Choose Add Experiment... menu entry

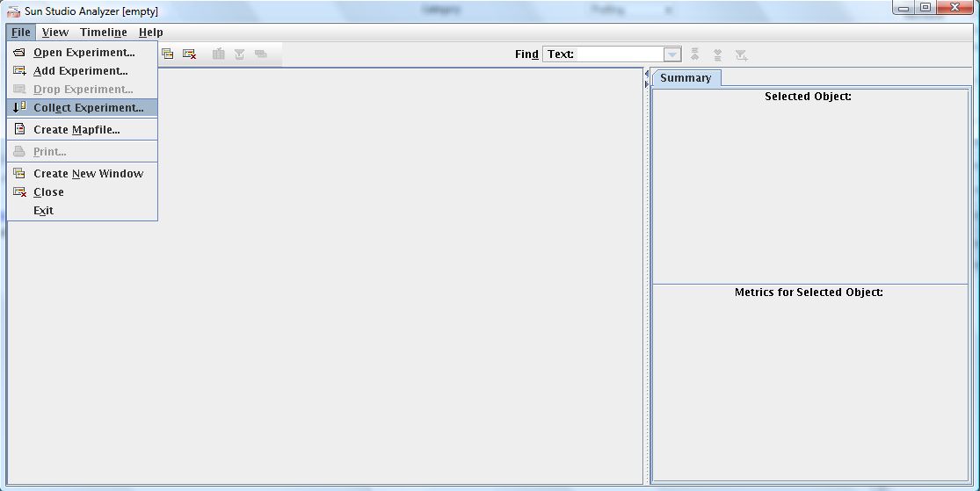click(x=82, y=70)
